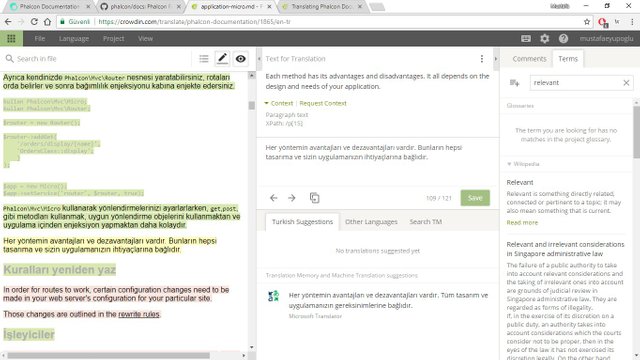Open new browser tab button
The width and height of the screenshot is (640, 360).
pos(378,7)
